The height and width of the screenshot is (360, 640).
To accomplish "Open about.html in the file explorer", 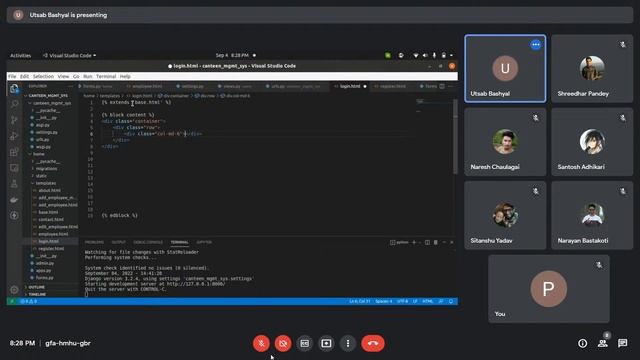I will (50, 190).
